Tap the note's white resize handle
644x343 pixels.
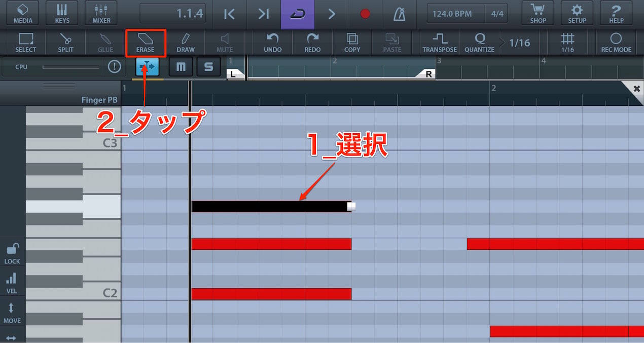tap(351, 206)
